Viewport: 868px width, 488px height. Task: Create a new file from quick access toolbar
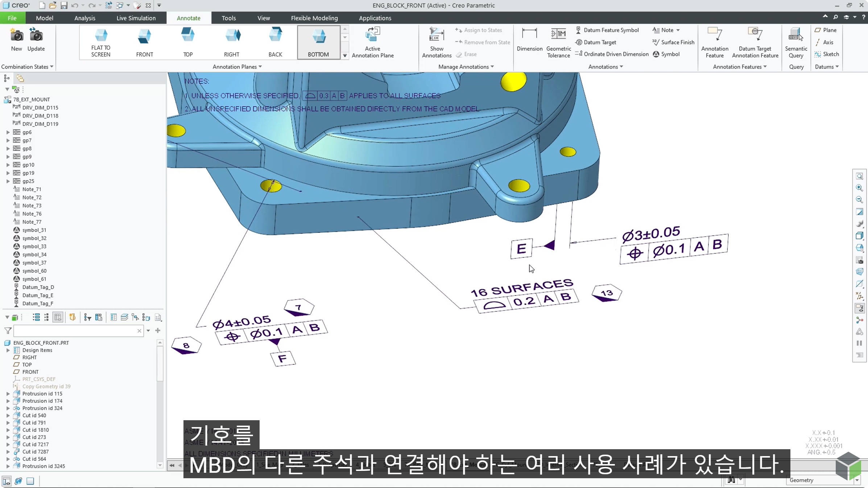[x=42, y=5]
